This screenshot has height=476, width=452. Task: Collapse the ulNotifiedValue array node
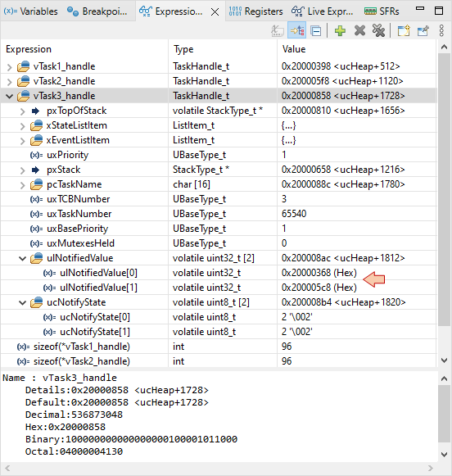point(22,258)
